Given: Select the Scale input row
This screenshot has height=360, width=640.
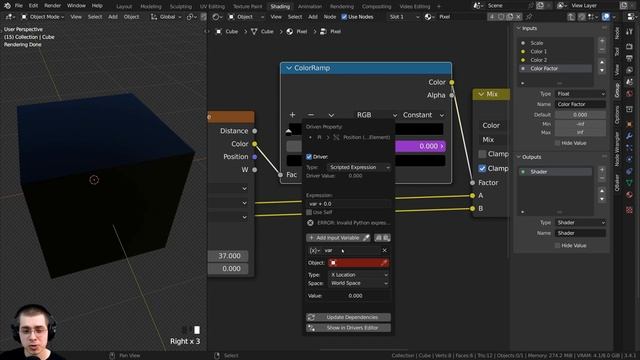Looking at the screenshot, I should [x=556, y=43].
